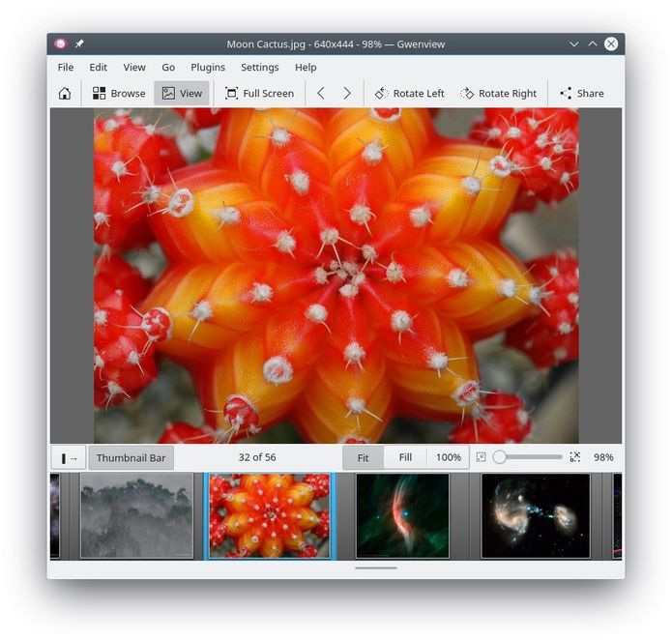Rotate the image right
Viewport: 672px width, 640px height.
[498, 93]
